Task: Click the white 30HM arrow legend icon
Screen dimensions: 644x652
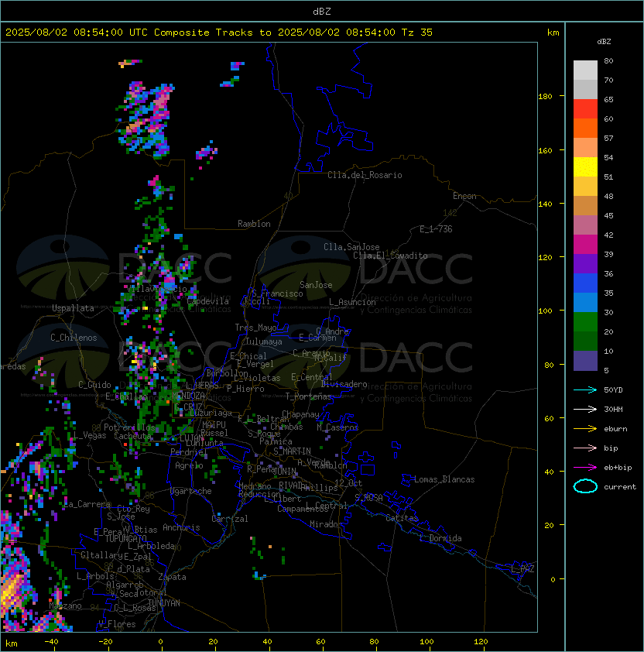Action: tap(585, 410)
